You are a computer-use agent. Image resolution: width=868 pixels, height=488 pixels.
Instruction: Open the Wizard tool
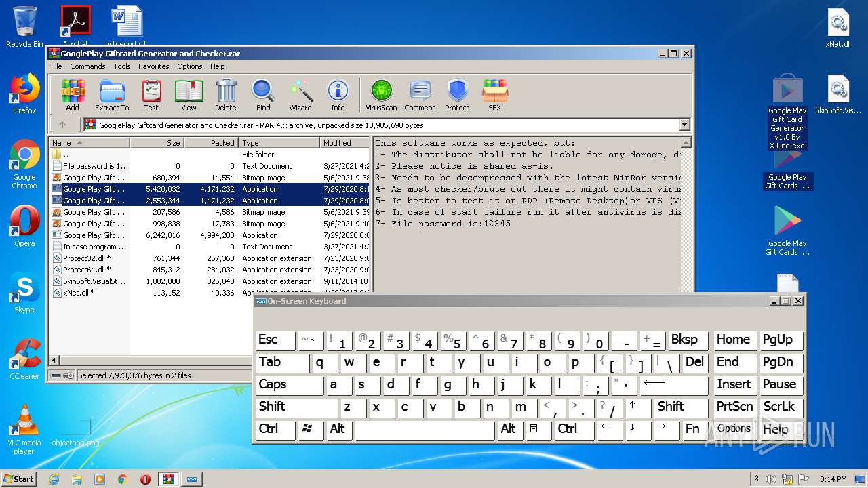pos(300,95)
